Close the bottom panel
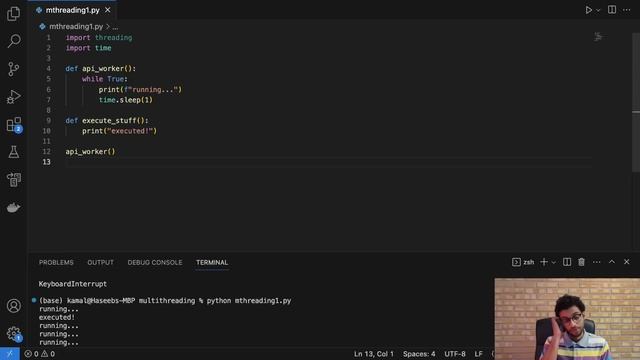Screen dimensions: 640x360 [x=627, y=262]
